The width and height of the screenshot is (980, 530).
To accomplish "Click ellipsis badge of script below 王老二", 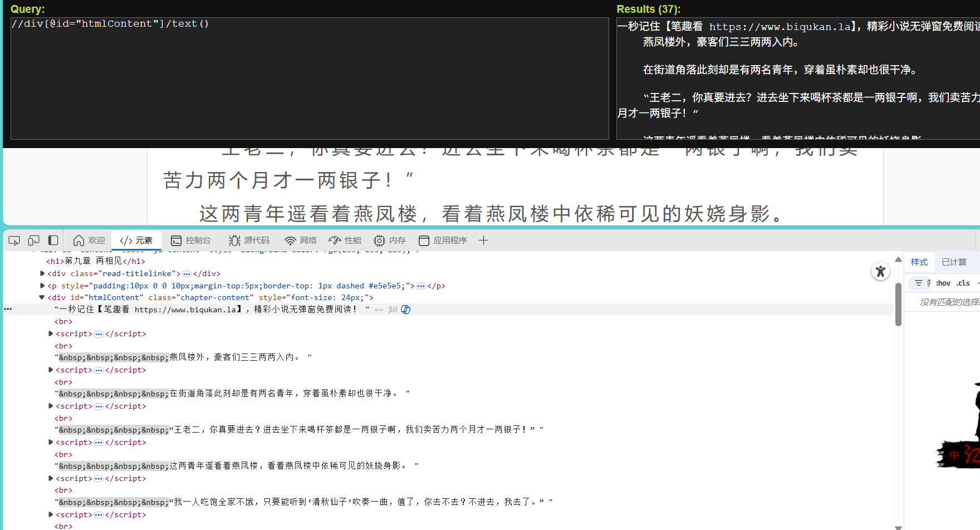I will click(99, 443).
